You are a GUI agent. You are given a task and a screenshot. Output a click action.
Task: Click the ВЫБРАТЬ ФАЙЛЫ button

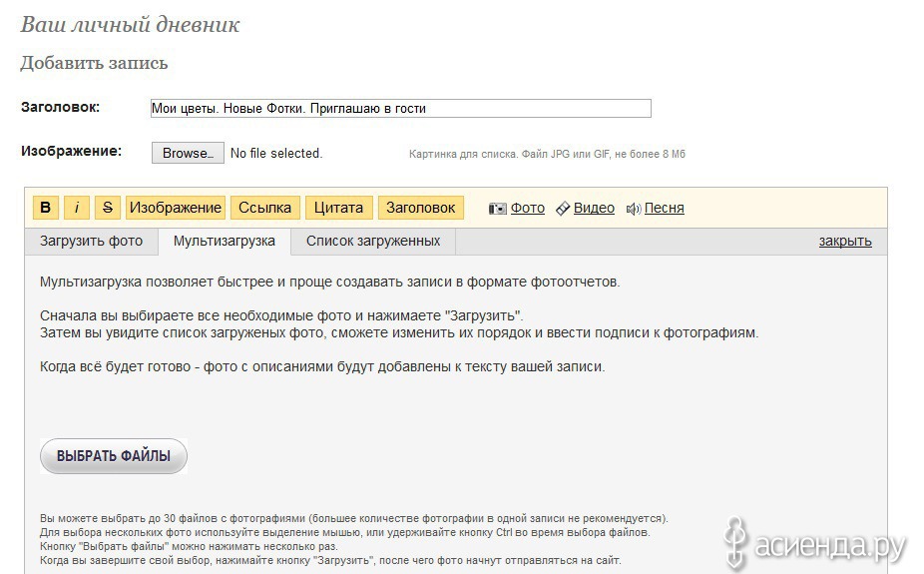[114, 455]
